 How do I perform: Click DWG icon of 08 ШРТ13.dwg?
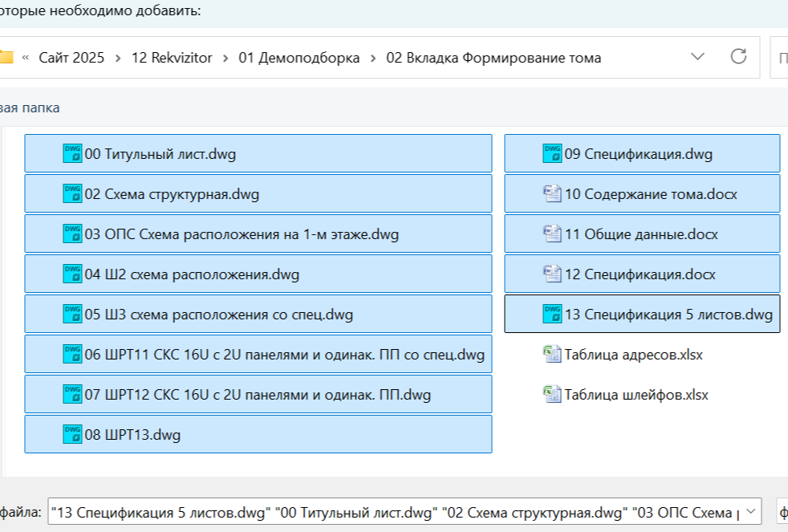coord(72,435)
